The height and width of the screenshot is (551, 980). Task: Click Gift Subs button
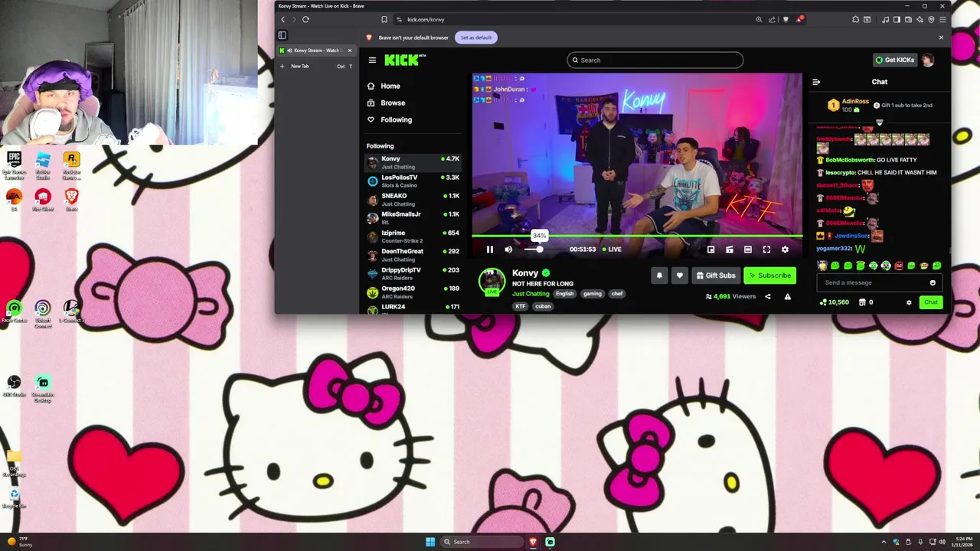click(716, 275)
